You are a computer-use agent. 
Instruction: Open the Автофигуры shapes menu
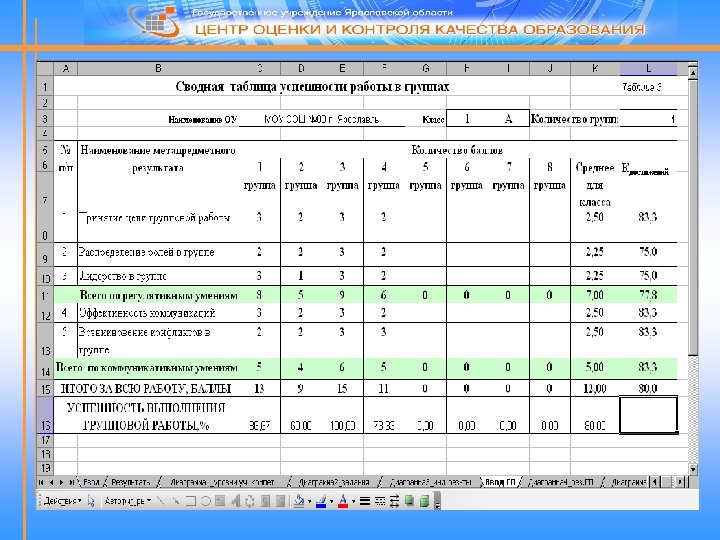[128, 501]
